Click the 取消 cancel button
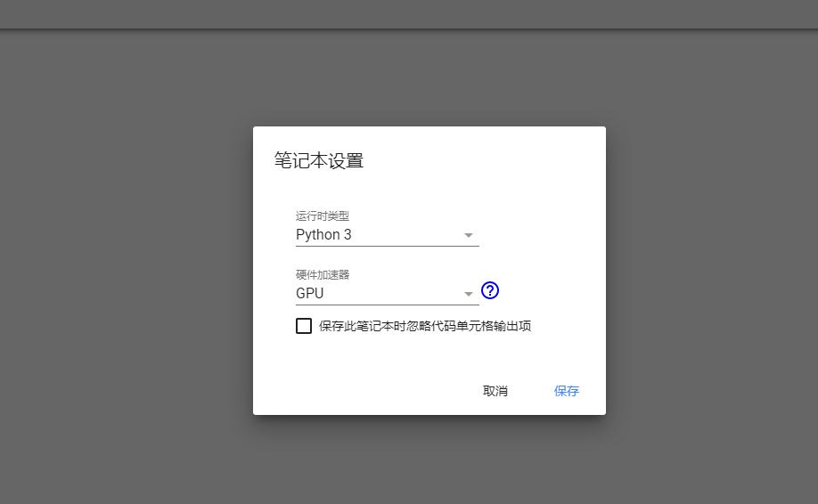Image resolution: width=818 pixels, height=504 pixels. [x=495, y=391]
